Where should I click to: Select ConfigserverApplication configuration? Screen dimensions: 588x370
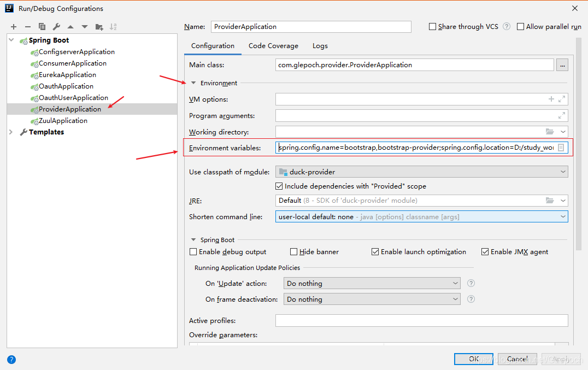coord(77,52)
